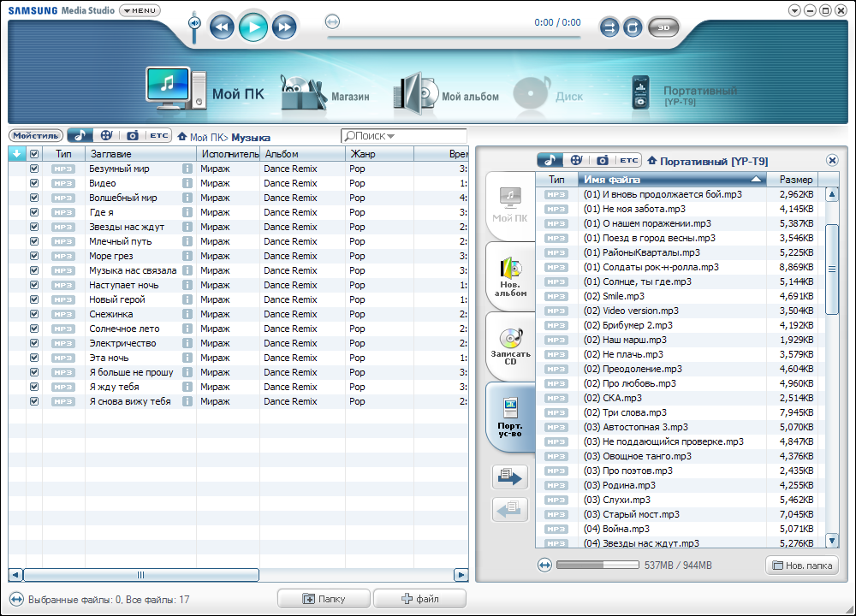The width and height of the screenshot is (856, 616).
Task: Click the playback seek bar
Action: pyautogui.click(x=453, y=38)
